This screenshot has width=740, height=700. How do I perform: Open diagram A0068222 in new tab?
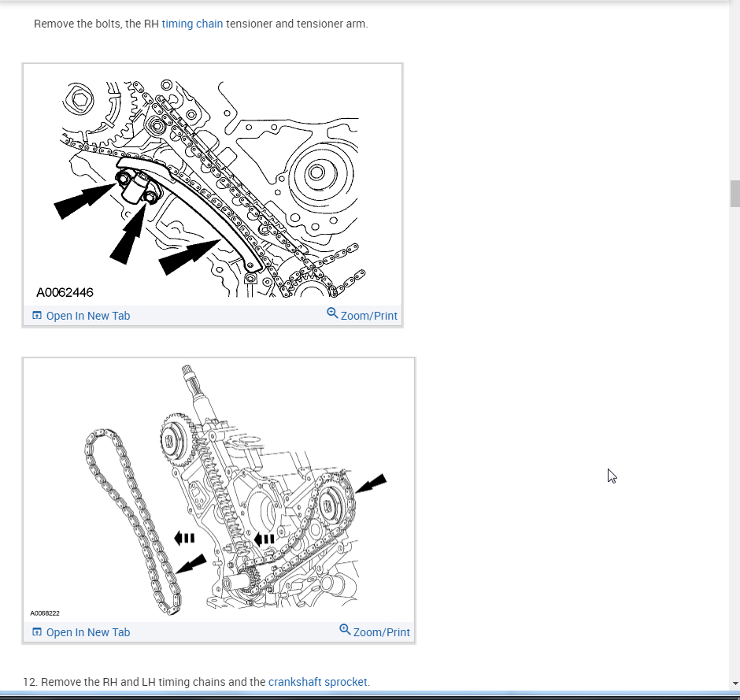coord(88,632)
